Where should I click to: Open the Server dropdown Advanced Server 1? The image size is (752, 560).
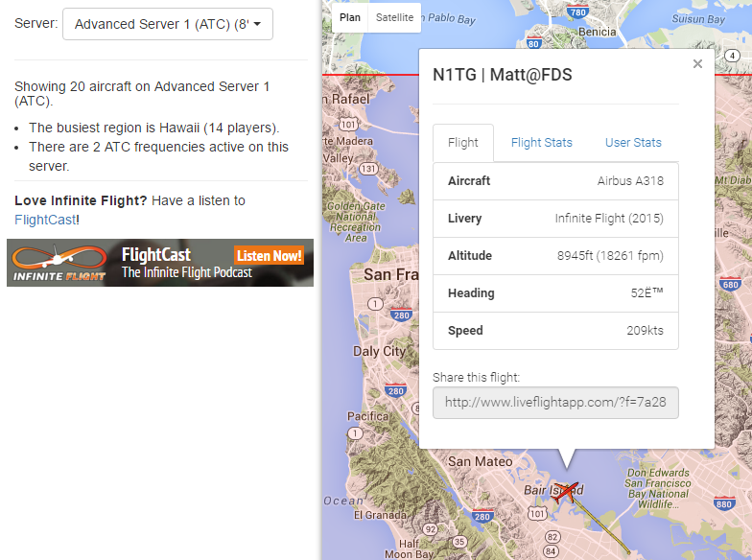tap(168, 24)
